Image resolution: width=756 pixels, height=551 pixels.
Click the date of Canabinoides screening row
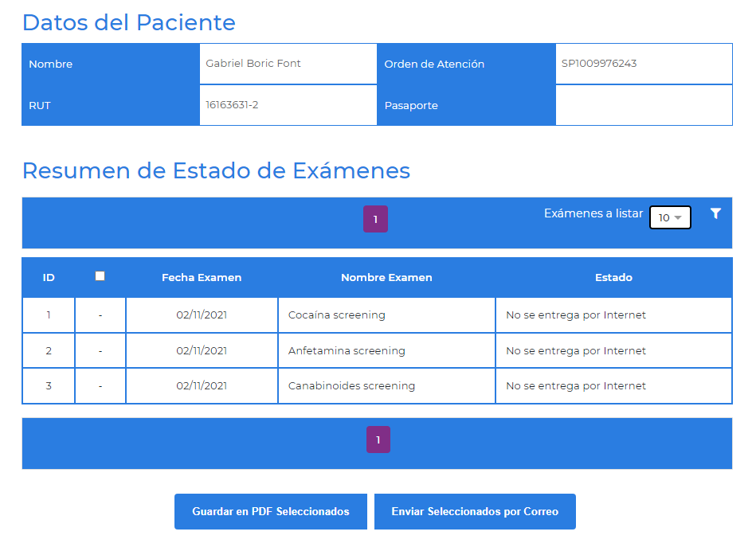[x=202, y=385]
